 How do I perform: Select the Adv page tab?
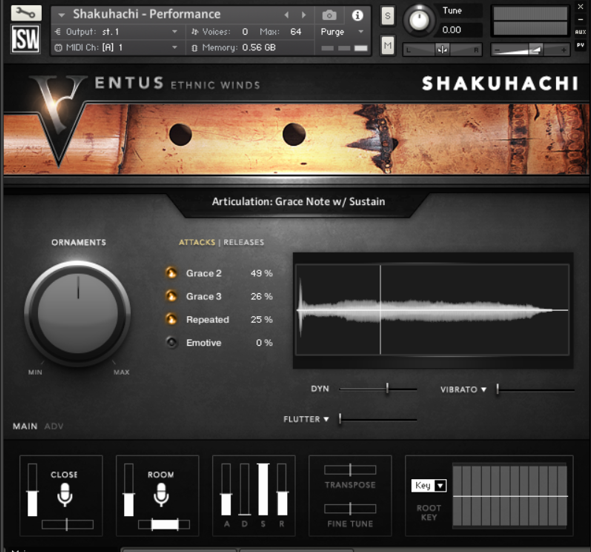pos(54,426)
